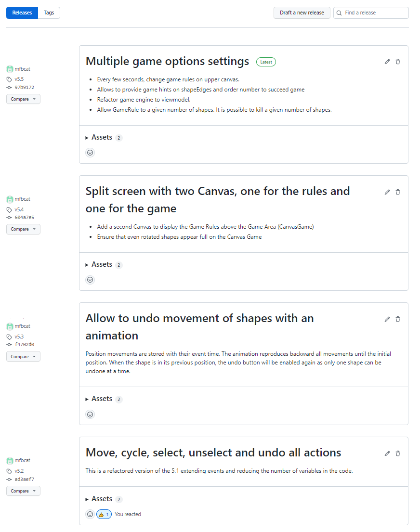Viewport: 420px width, 532px height.
Task: Open commit 97b9172 via its icon
Action: 9,88
